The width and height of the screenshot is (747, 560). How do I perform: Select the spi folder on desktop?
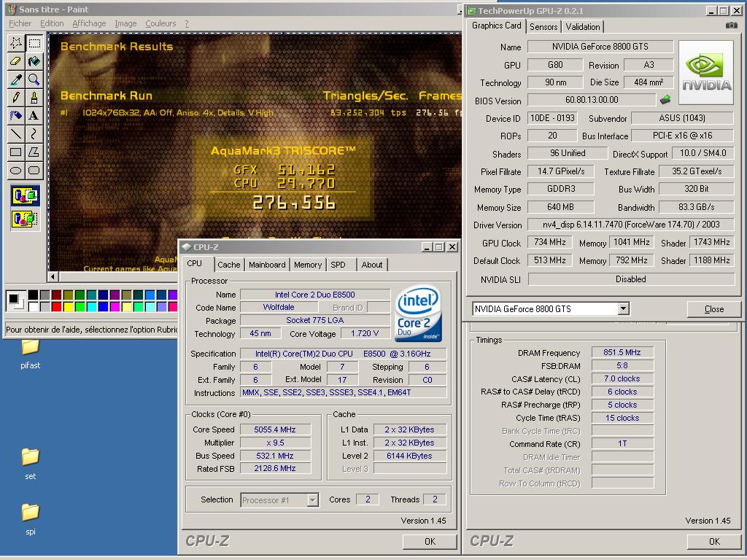(x=31, y=519)
